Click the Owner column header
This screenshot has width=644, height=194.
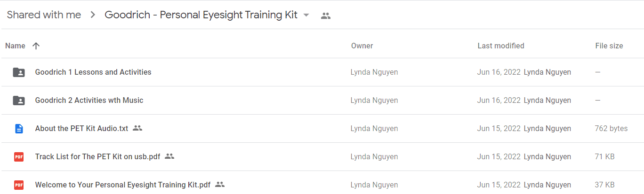tap(362, 46)
